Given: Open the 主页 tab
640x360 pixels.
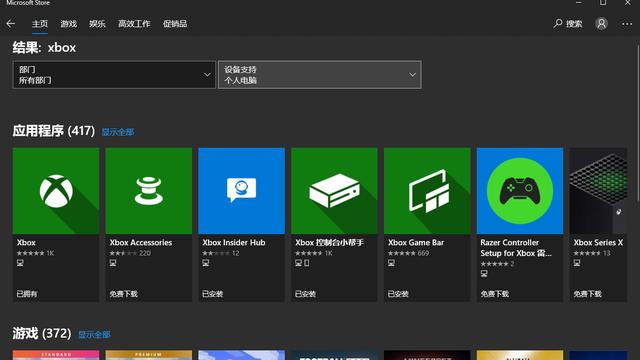Looking at the screenshot, I should pyautogui.click(x=40, y=24).
